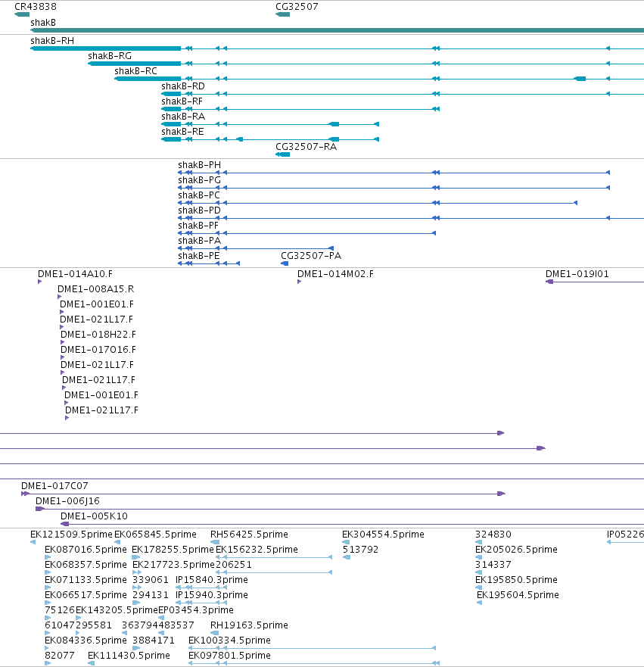
Task: Click the EK304554.5prime EST glyph
Action: [346, 542]
